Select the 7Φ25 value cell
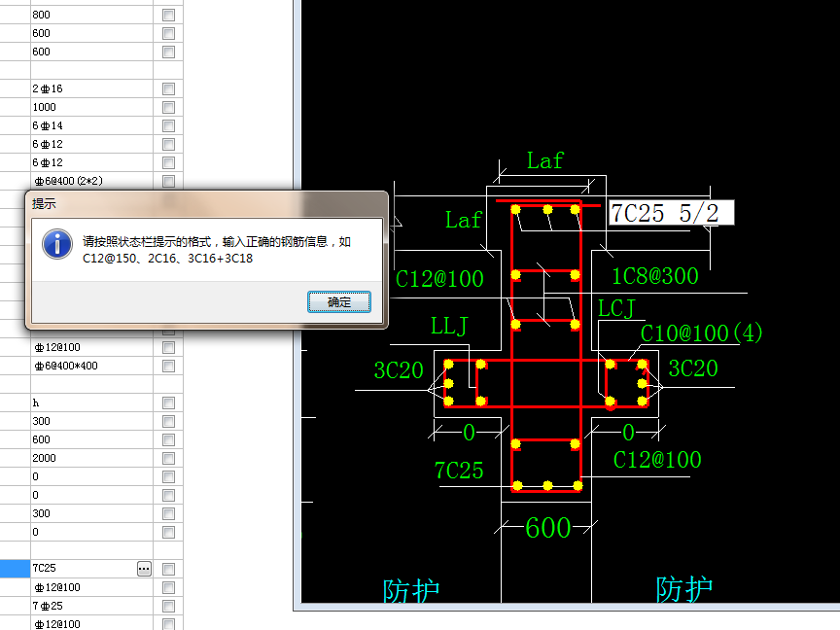This screenshot has width=840, height=630. [x=91, y=606]
